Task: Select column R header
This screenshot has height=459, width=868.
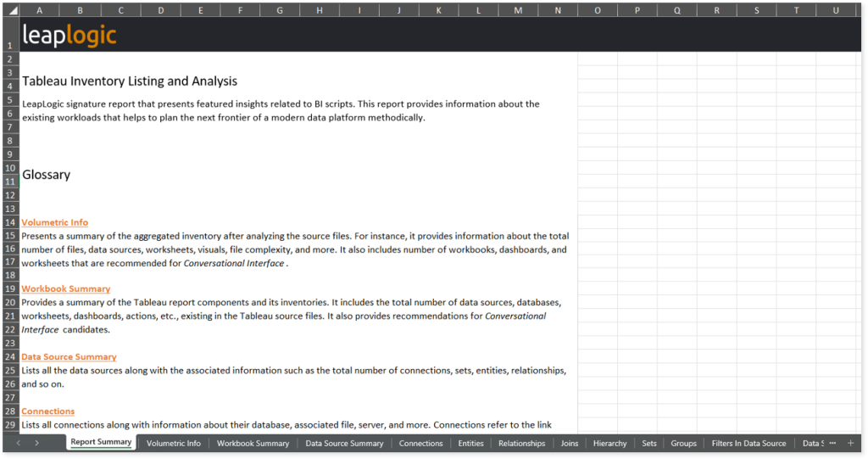Action: pos(716,10)
